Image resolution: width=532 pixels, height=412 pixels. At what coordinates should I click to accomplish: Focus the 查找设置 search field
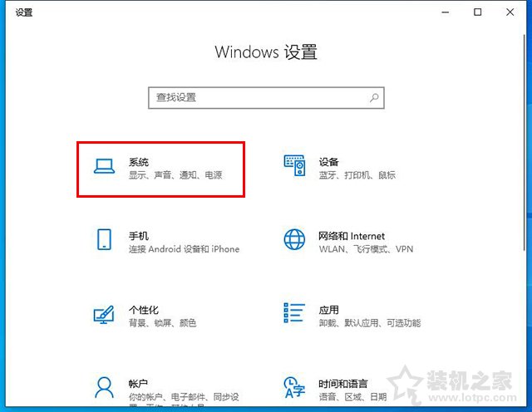258,97
